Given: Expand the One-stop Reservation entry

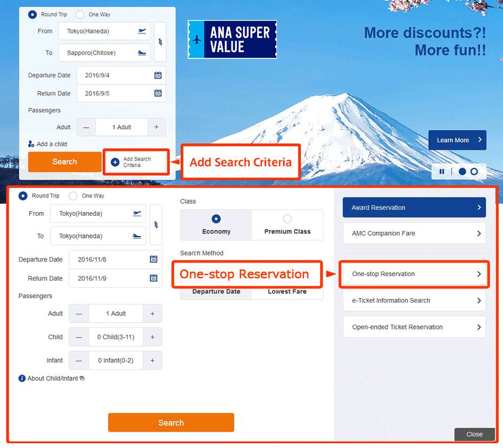Looking at the screenshot, I should [414, 274].
